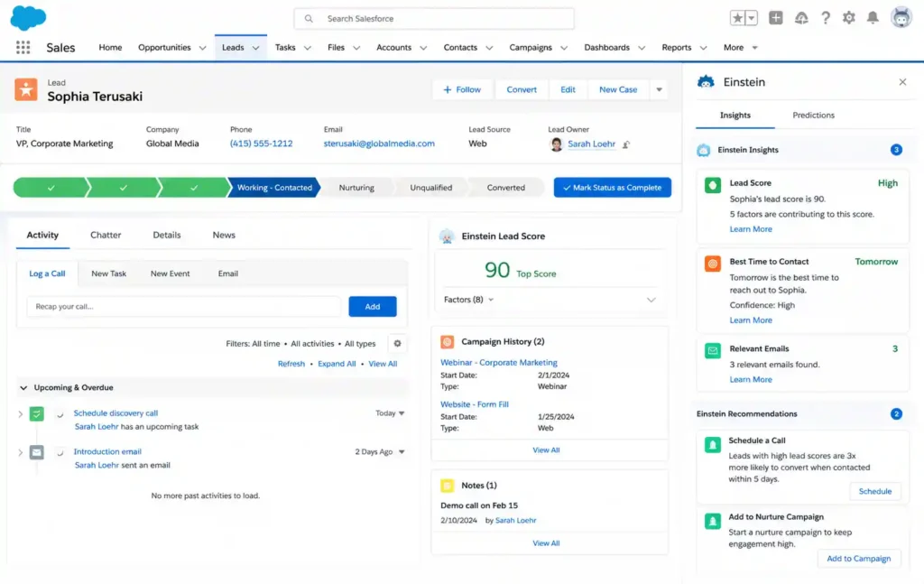Open the Webinar - Corporate Marketing link

point(498,363)
